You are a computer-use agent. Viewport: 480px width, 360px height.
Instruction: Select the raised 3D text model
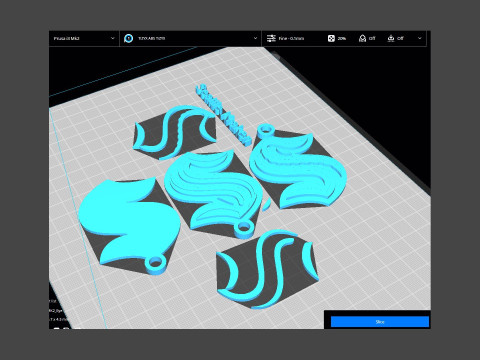[x=223, y=114]
